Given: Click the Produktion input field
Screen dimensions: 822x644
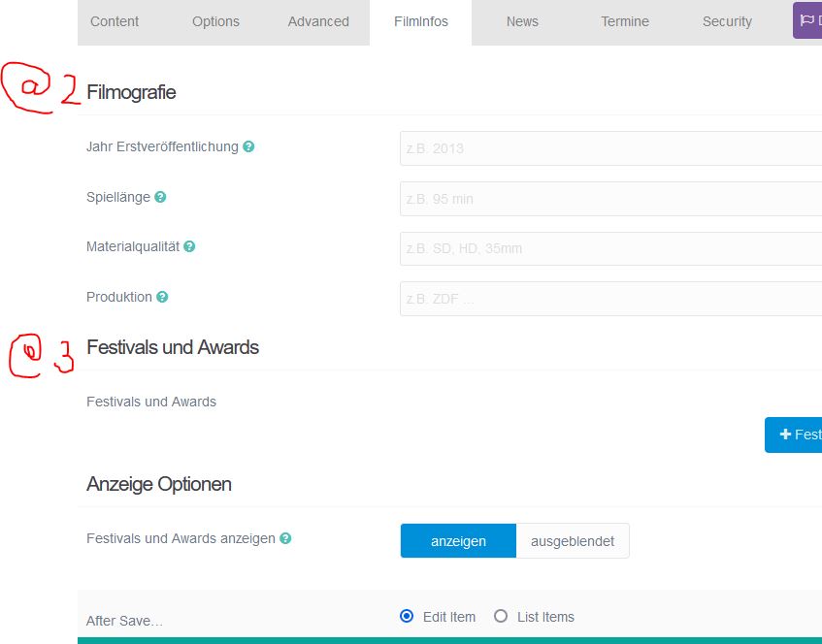Looking at the screenshot, I should [x=610, y=299].
